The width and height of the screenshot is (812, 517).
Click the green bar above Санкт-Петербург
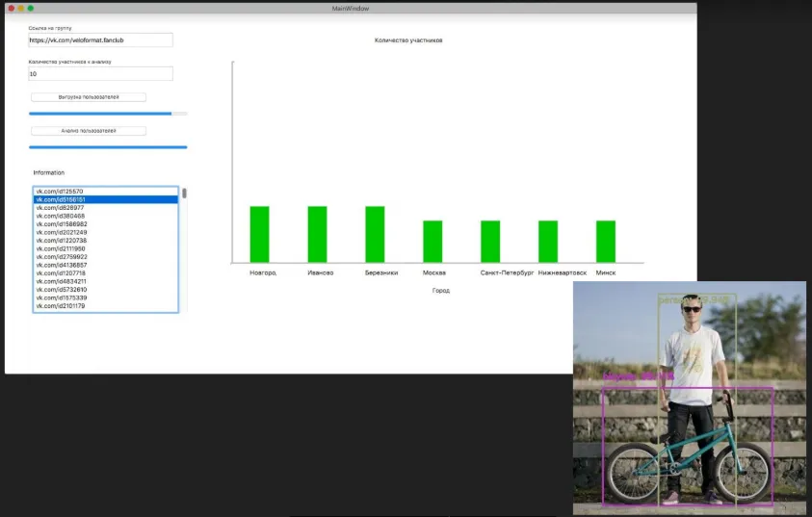click(x=490, y=241)
